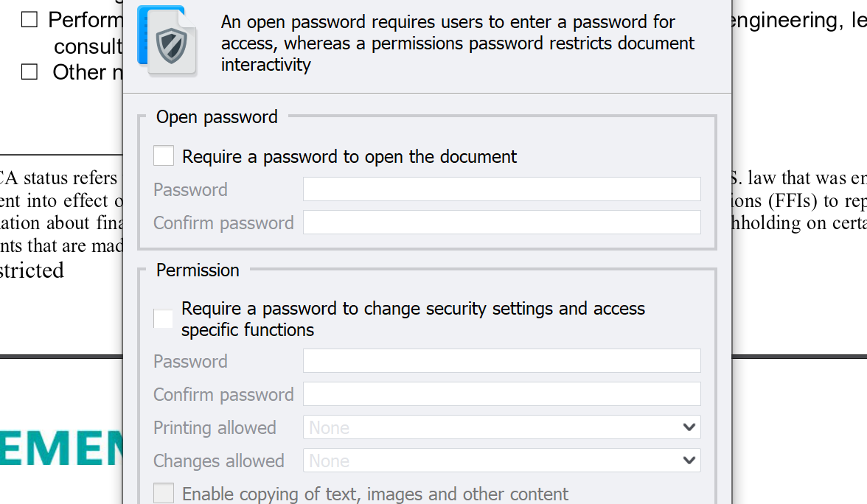Check the 'Other' checkbox in the document
The image size is (867, 504).
pyautogui.click(x=29, y=71)
